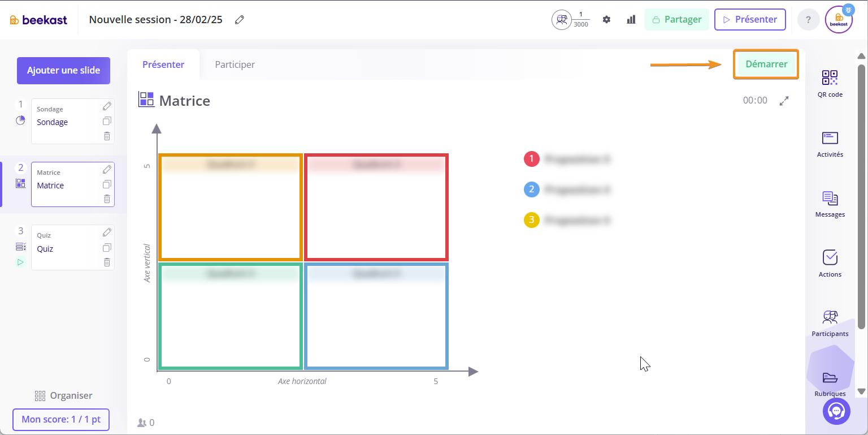Viewport: 868px width, 435px height.
Task: Duplicate the Matrice slide
Action: 107,184
